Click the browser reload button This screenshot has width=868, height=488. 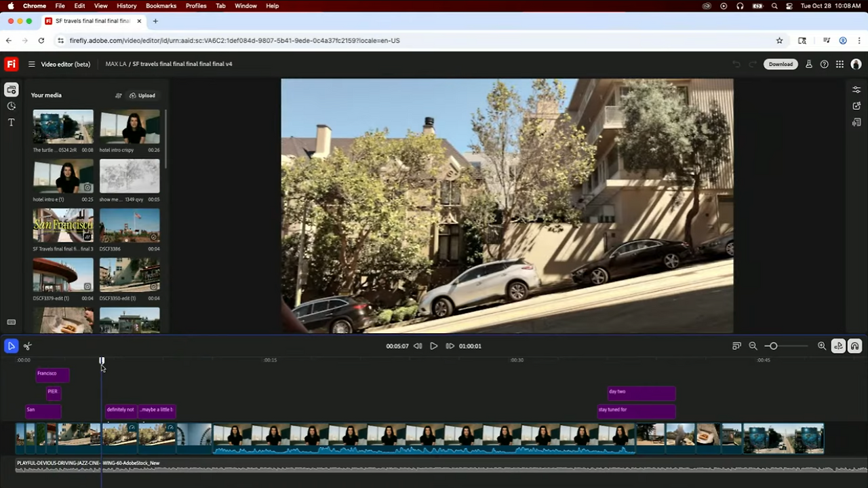[x=41, y=41]
